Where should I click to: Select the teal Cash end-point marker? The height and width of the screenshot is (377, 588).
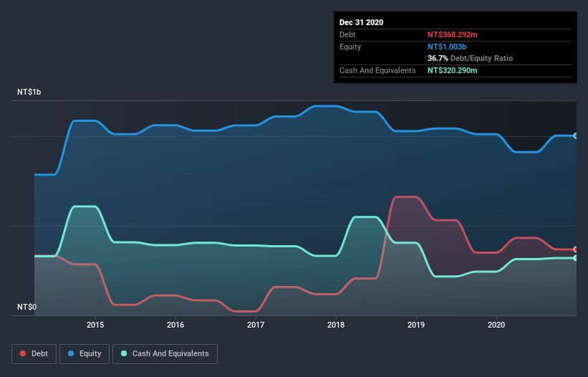coord(576,258)
